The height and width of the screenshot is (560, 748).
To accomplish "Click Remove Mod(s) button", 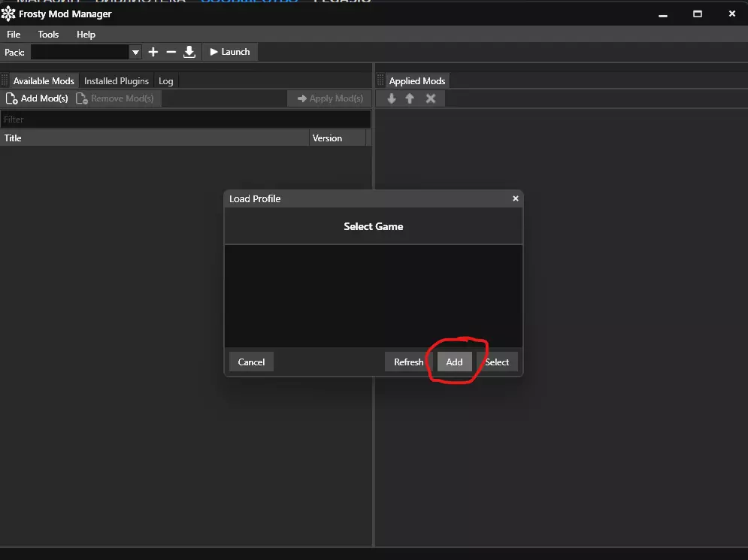I will pos(115,98).
